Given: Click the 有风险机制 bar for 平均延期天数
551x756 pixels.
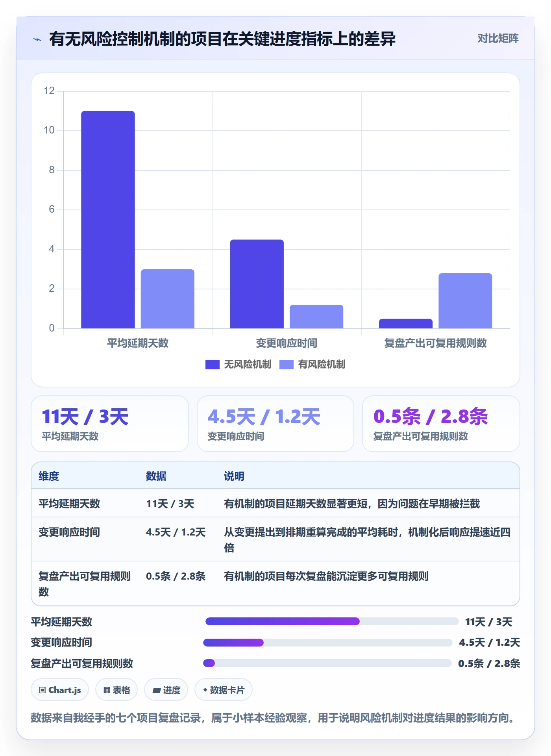Looking at the screenshot, I should tap(168, 299).
